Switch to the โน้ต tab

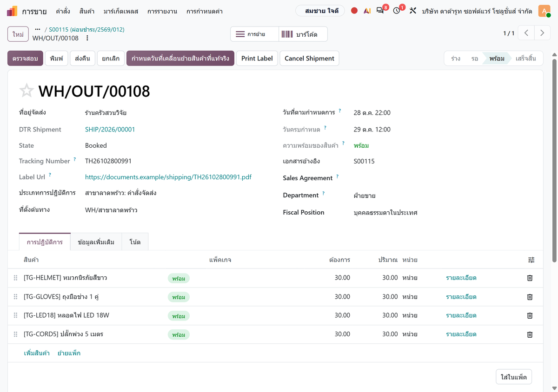(x=135, y=242)
